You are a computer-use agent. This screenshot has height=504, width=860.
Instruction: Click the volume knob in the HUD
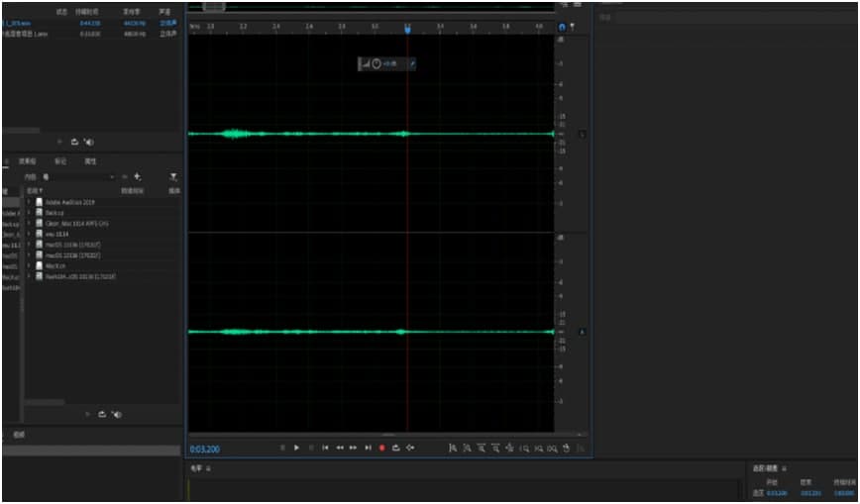click(x=376, y=64)
